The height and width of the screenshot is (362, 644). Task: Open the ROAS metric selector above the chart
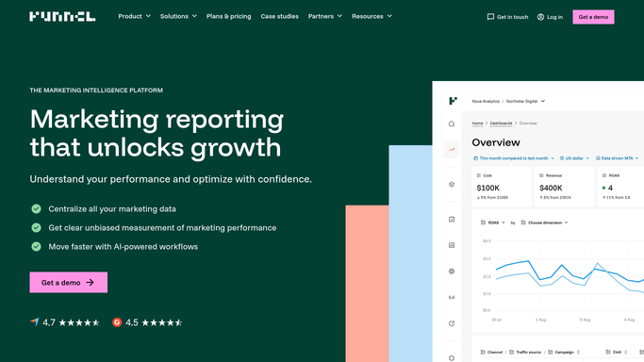pyautogui.click(x=493, y=222)
